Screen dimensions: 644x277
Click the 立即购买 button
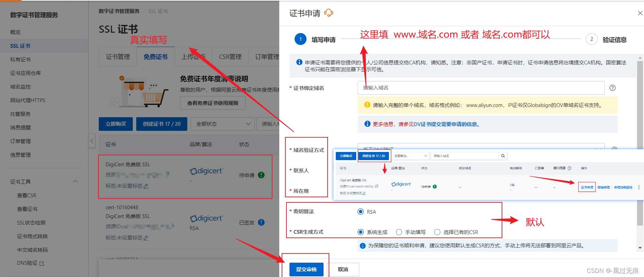pyautogui.click(x=116, y=124)
